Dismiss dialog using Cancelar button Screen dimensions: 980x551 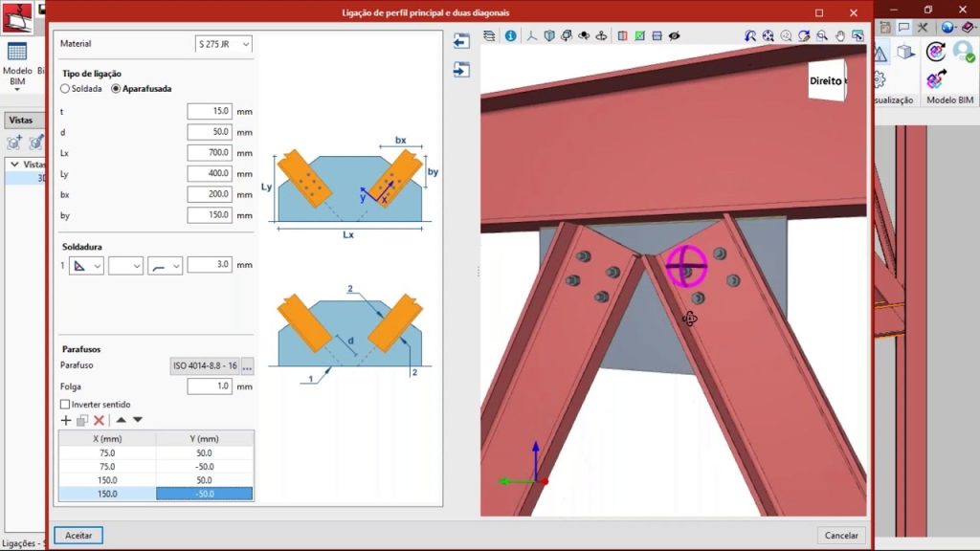[x=840, y=535]
